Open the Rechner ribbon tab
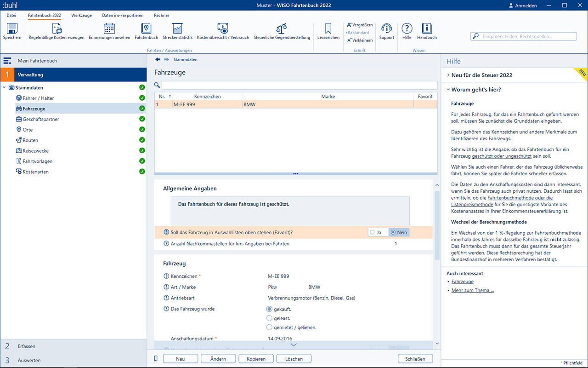This screenshot has width=588, height=368. click(161, 15)
